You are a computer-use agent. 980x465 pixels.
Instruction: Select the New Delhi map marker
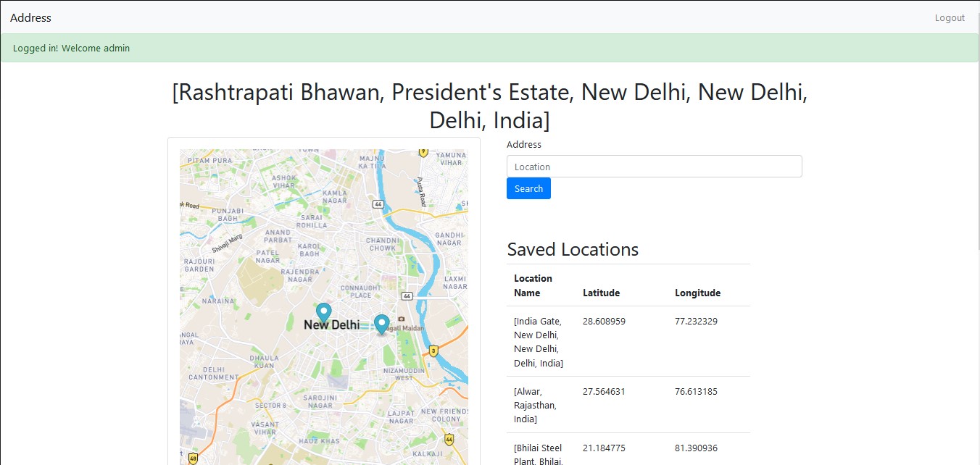pyautogui.click(x=323, y=313)
